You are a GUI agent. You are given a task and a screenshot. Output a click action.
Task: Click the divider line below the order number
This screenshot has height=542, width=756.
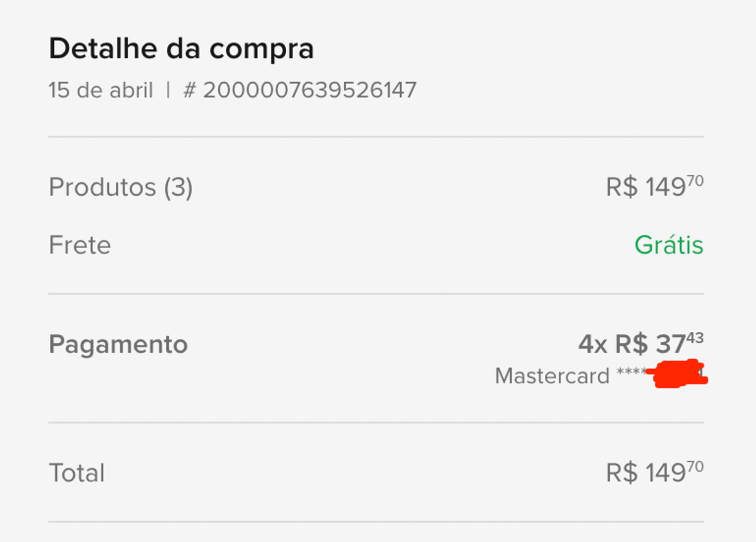pos(376,137)
